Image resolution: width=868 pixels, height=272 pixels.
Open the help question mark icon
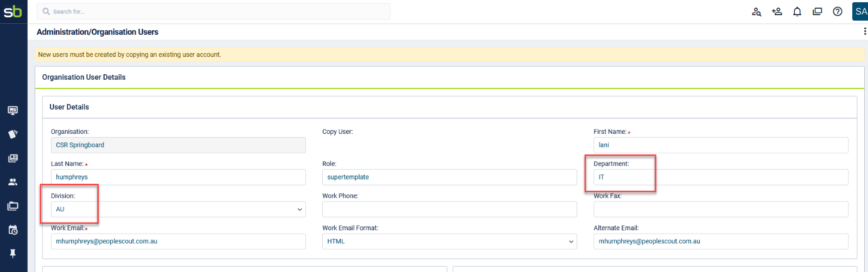tap(838, 11)
